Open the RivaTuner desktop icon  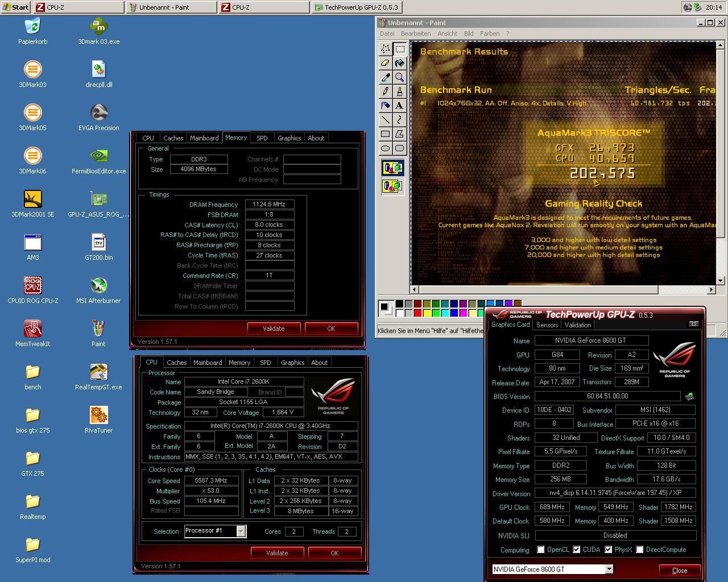coord(99,421)
